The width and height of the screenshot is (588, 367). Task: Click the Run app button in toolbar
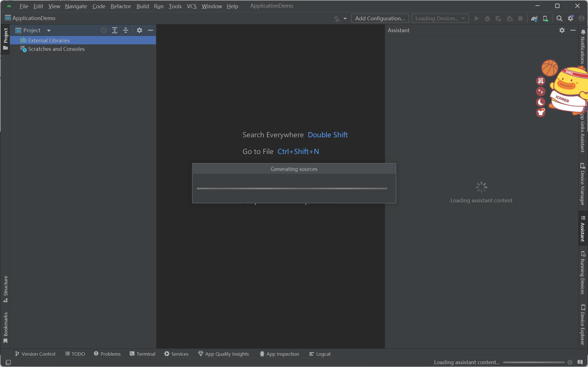(x=476, y=18)
